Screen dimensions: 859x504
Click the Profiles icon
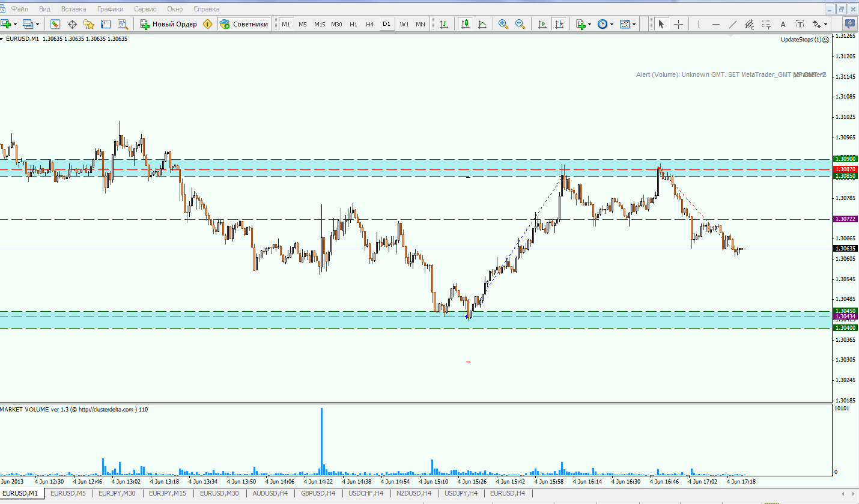coord(28,24)
